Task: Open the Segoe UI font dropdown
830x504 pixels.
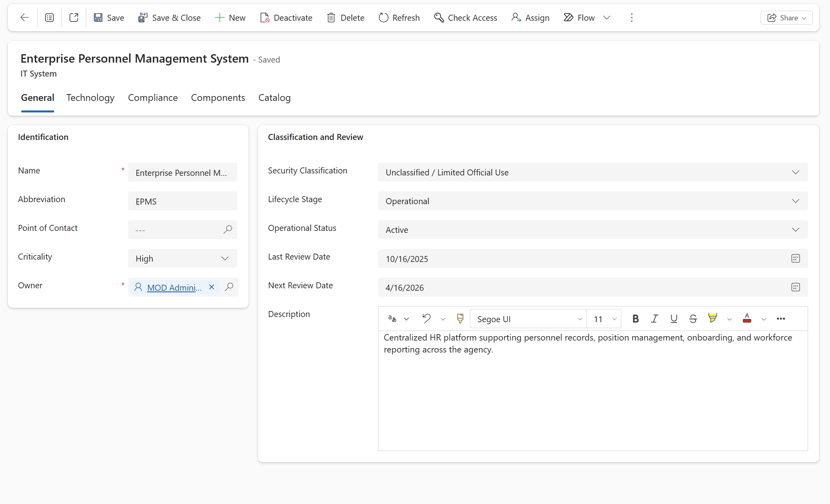Action: click(x=528, y=319)
